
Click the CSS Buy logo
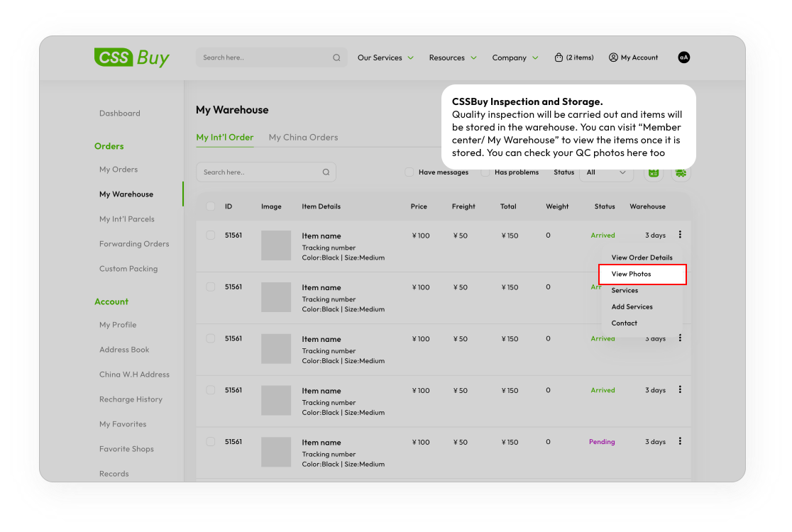click(132, 57)
